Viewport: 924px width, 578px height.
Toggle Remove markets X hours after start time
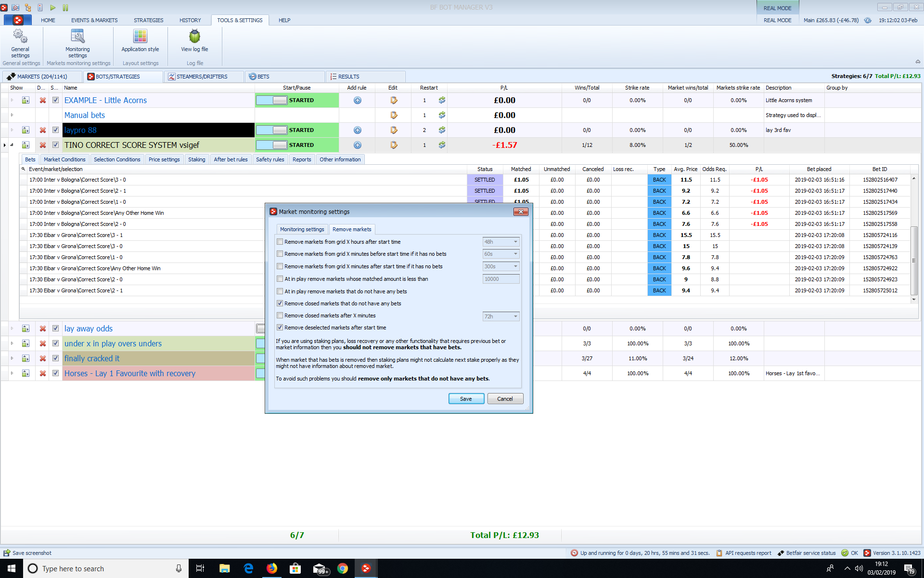[280, 242]
